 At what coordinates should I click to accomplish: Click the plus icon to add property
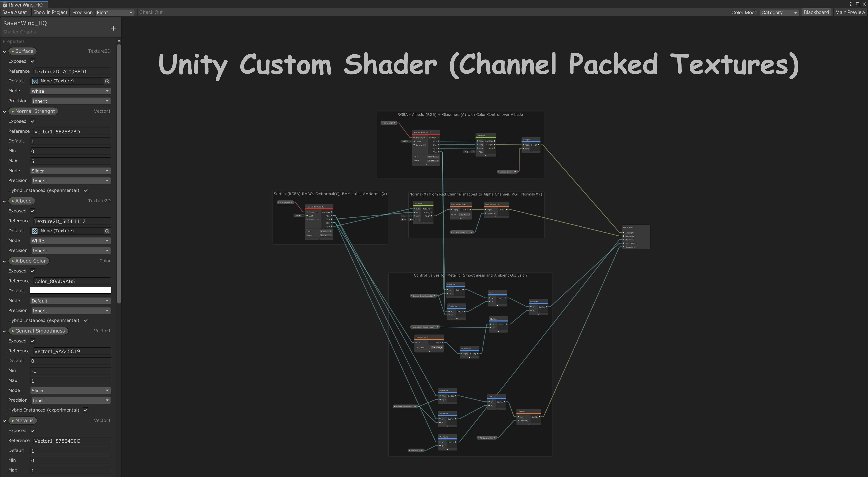point(113,28)
